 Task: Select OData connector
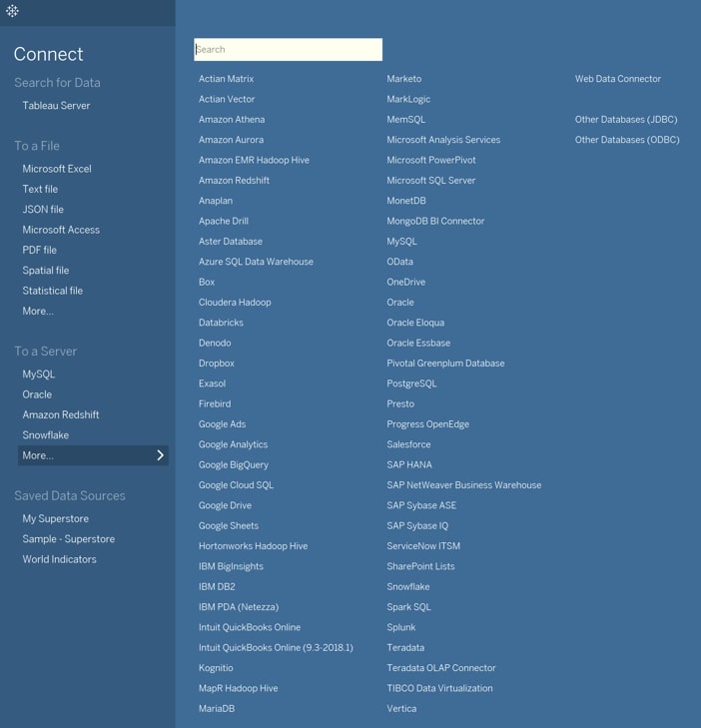point(399,262)
